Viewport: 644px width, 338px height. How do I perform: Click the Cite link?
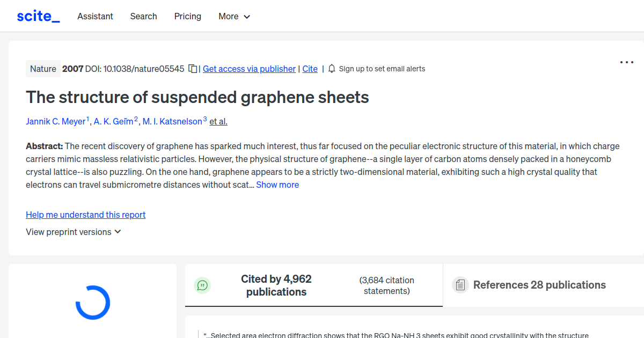click(x=310, y=69)
